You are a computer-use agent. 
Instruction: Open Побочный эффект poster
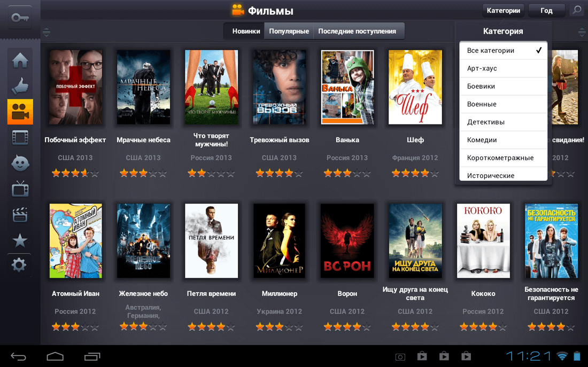pyautogui.click(x=75, y=87)
